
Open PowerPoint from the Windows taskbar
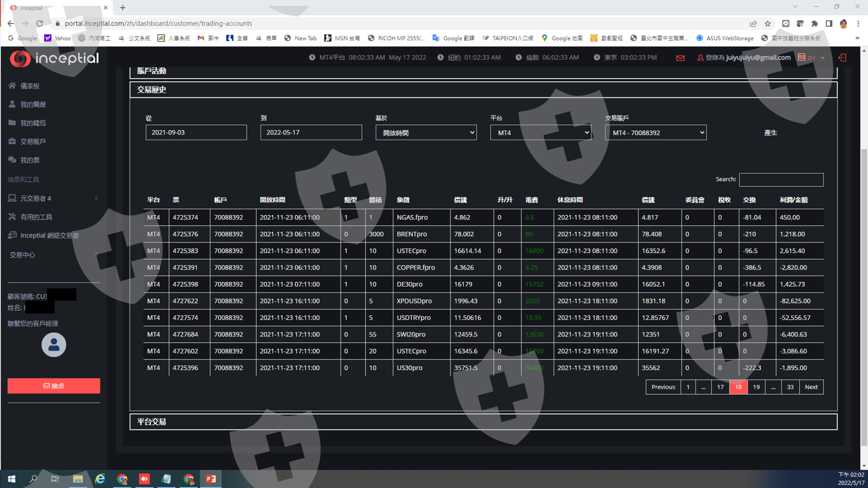point(211,479)
